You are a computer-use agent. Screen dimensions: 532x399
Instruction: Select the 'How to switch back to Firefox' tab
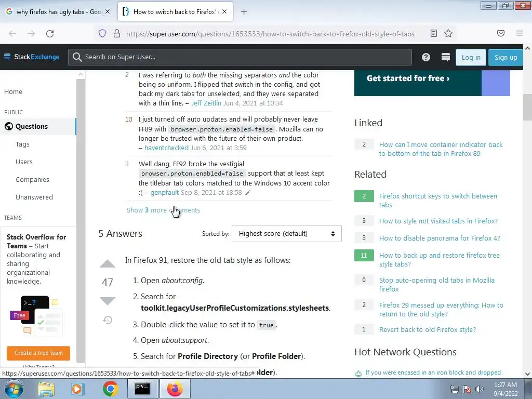coord(175,11)
